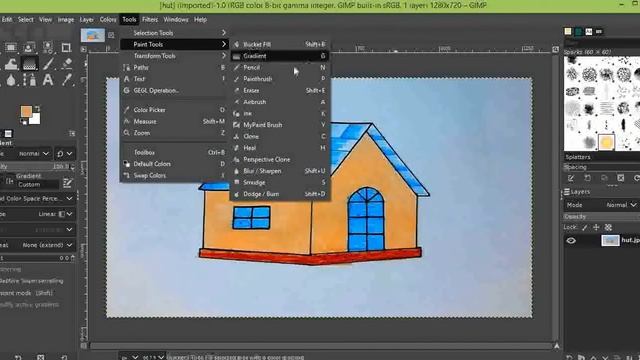Select the Rectangle Select tool in toolbox
This screenshot has height=360, width=640.
click(11, 48)
